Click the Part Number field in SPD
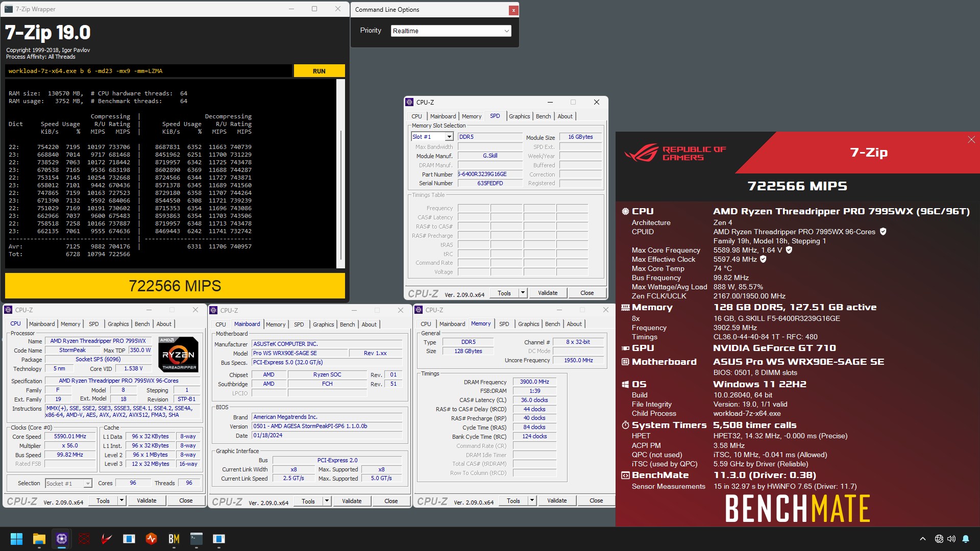Image resolution: width=980 pixels, height=551 pixels. pyautogui.click(x=490, y=174)
